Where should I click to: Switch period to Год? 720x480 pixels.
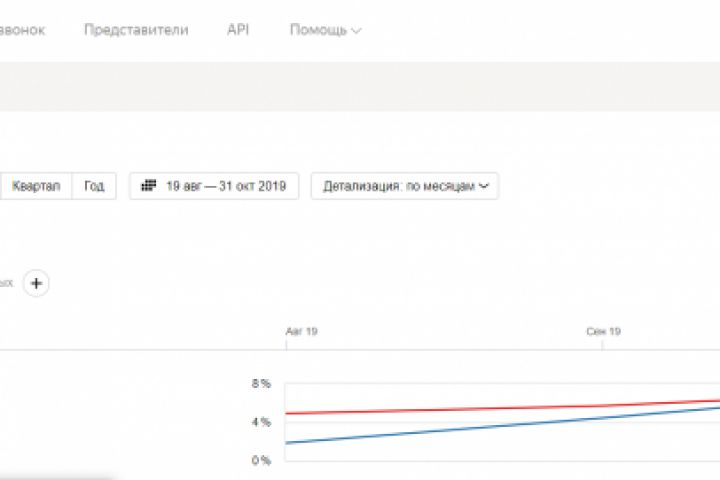click(94, 186)
